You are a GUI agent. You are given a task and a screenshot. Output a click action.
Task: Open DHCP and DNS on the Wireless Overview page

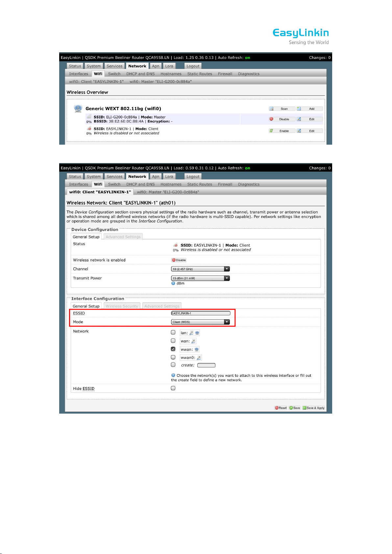[x=140, y=74]
